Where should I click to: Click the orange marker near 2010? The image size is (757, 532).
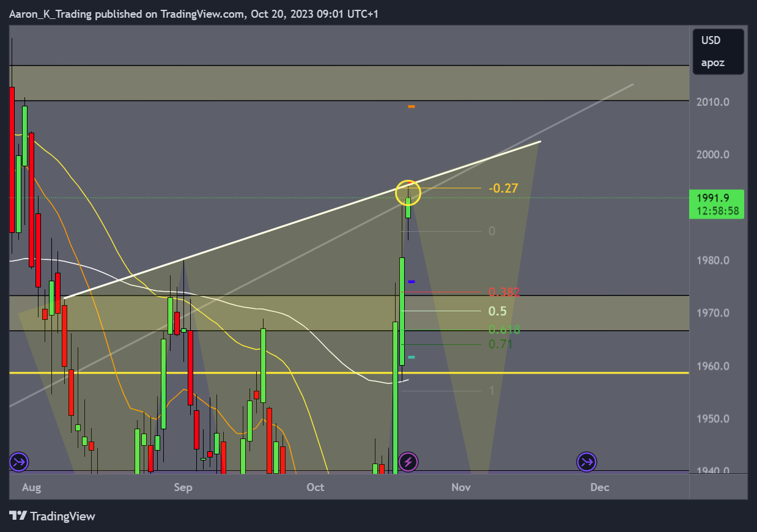[x=412, y=106]
